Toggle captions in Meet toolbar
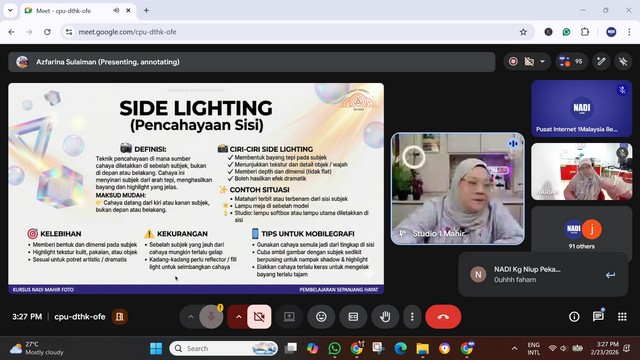 point(353,317)
